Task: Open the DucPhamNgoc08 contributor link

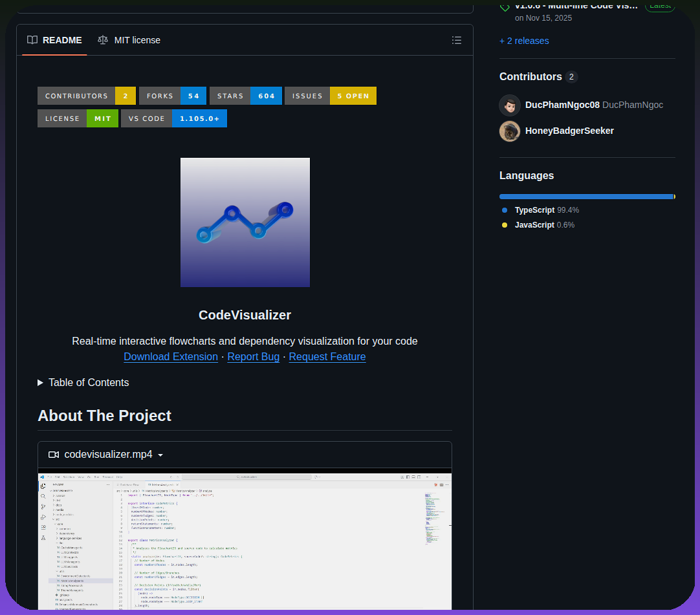Action: (562, 105)
